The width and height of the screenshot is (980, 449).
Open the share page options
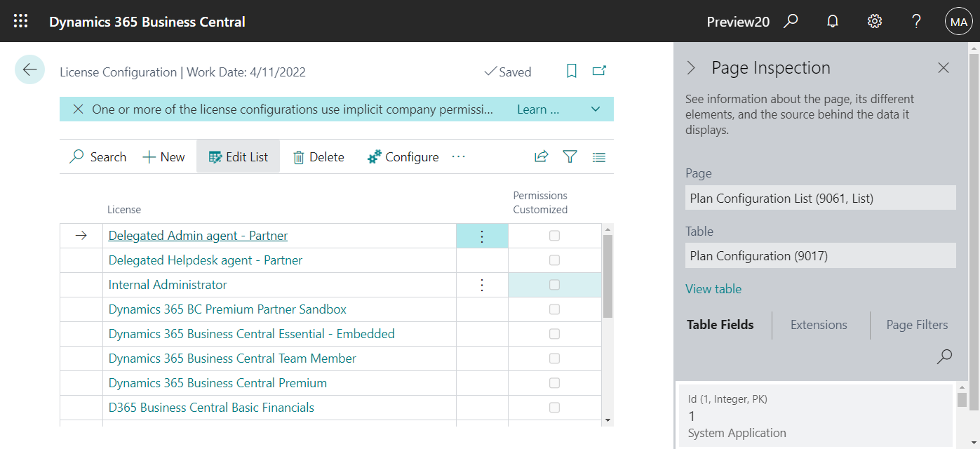[x=541, y=156]
